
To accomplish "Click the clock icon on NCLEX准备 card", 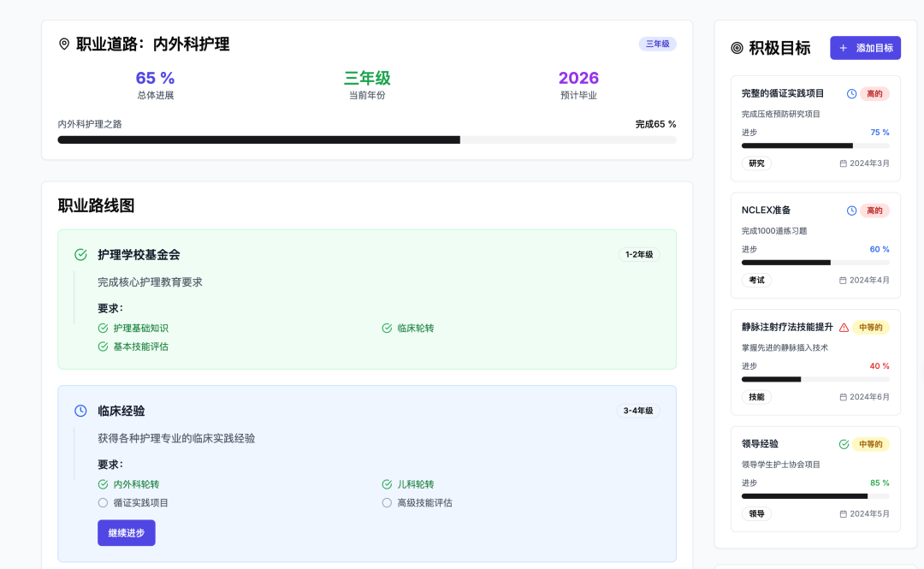I will [851, 210].
